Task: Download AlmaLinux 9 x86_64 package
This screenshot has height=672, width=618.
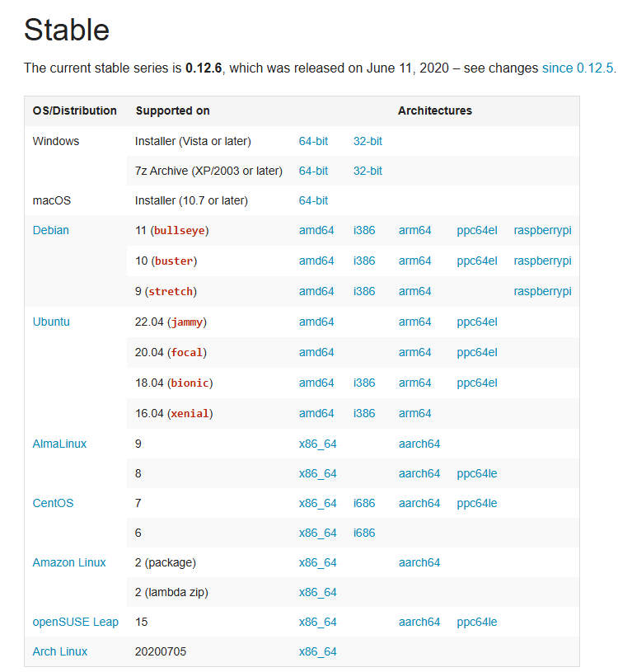Action: 317,444
